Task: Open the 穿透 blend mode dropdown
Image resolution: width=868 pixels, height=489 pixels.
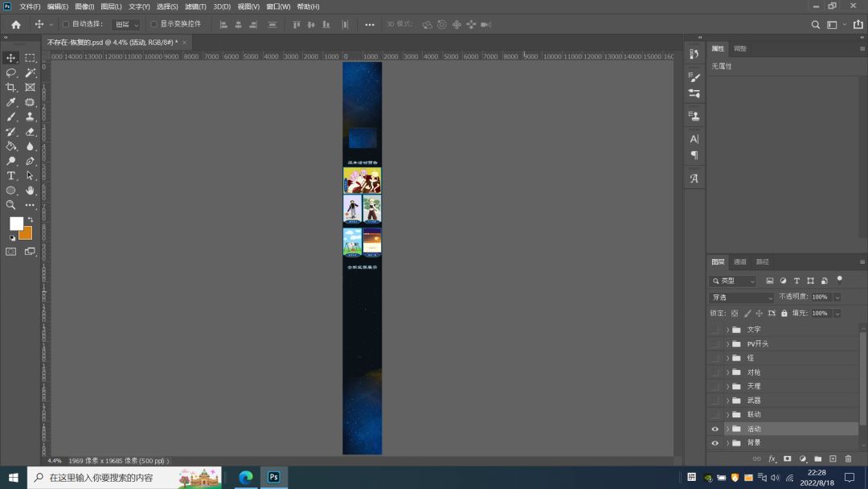Action: [x=741, y=297]
